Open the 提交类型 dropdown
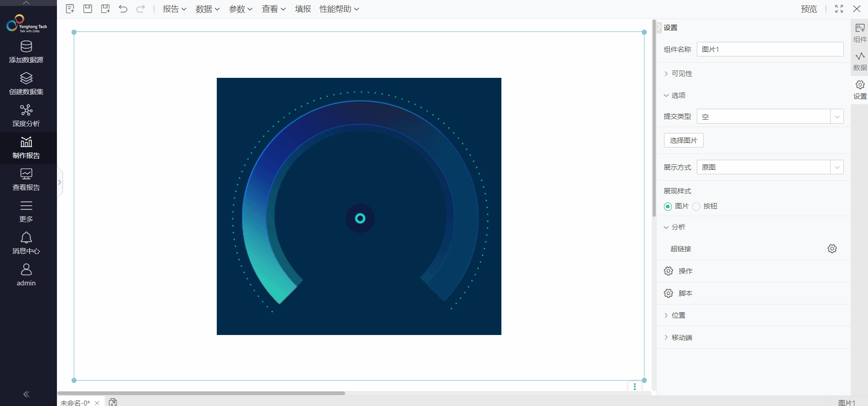Image resolution: width=868 pixels, height=406 pixels. pyautogui.click(x=770, y=117)
